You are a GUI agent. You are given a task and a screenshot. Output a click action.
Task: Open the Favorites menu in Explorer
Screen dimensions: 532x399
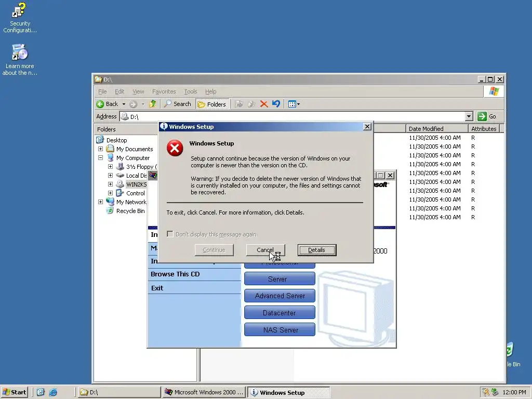[164, 91]
